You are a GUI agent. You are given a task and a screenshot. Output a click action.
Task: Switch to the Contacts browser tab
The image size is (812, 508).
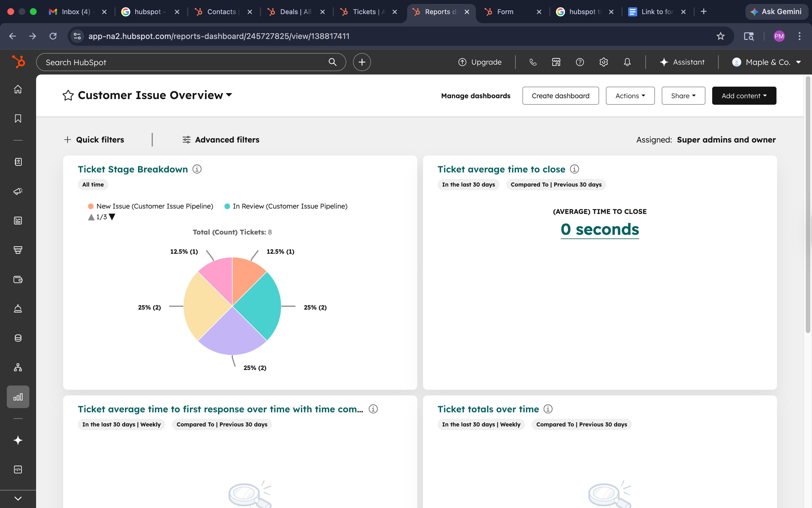224,12
